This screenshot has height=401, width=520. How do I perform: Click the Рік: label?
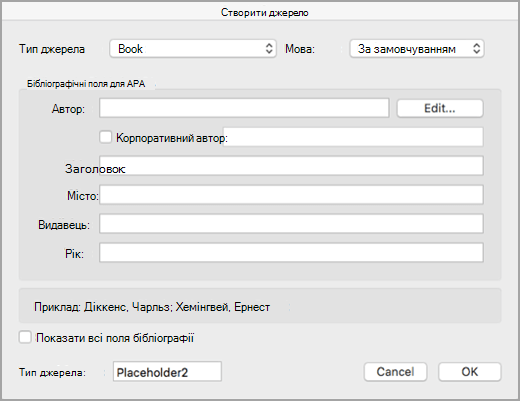tap(74, 254)
